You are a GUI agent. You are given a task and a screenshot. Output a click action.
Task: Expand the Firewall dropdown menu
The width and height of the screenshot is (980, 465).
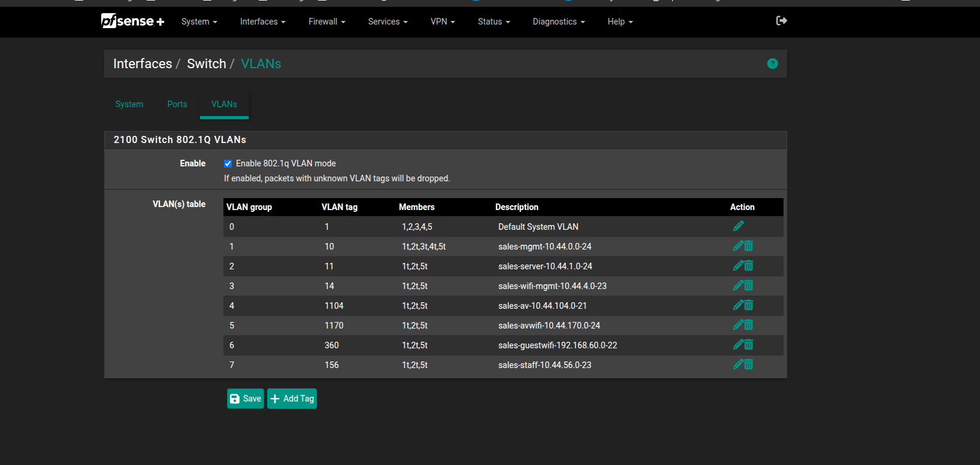pos(326,22)
